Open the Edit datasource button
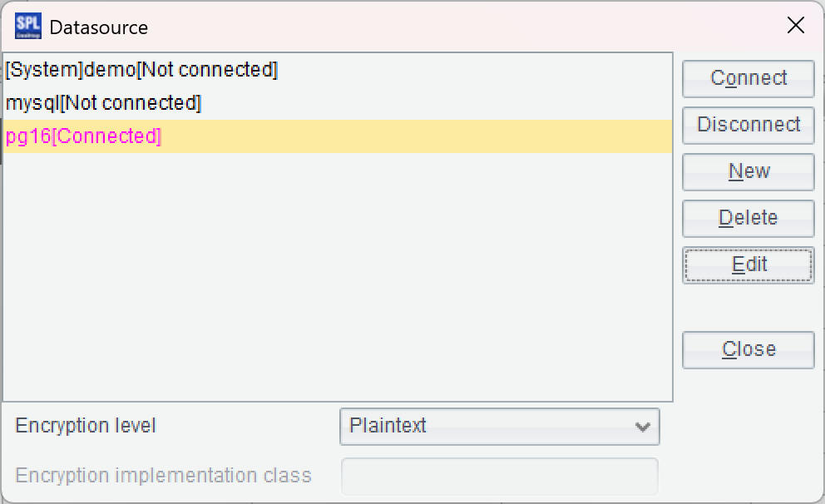The height and width of the screenshot is (504, 825). click(748, 264)
